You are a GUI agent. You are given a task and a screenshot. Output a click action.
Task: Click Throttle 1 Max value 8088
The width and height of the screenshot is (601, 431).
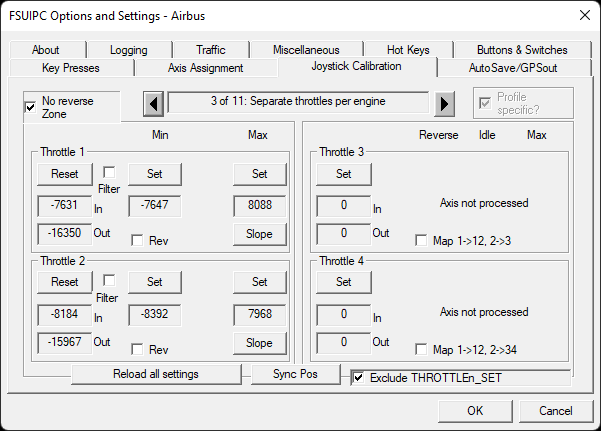259,206
